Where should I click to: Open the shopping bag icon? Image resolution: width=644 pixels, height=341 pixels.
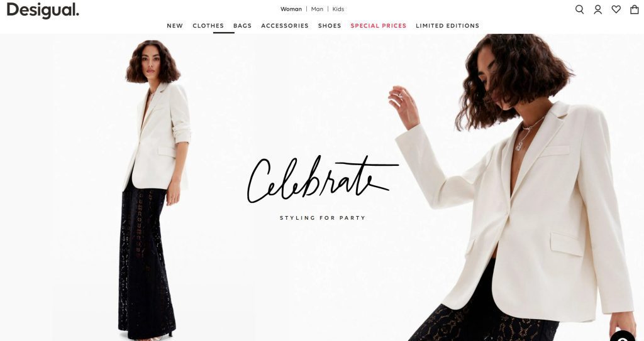(x=635, y=9)
